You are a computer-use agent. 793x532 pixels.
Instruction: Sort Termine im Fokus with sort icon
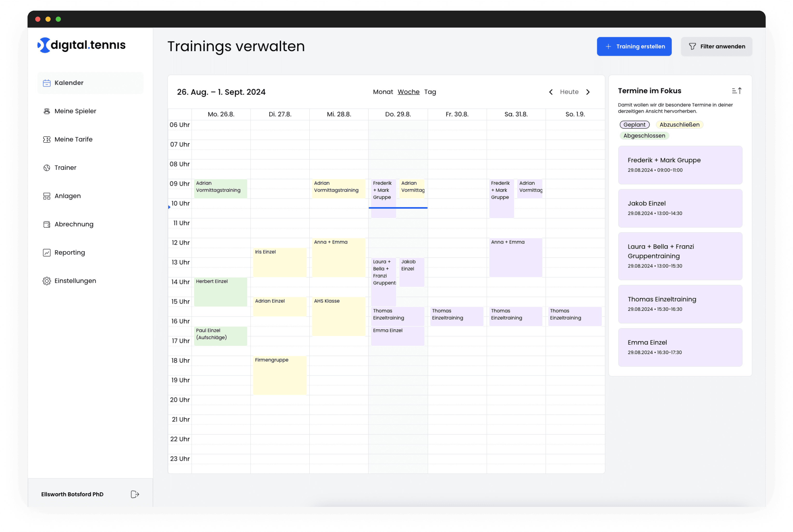[736, 91]
